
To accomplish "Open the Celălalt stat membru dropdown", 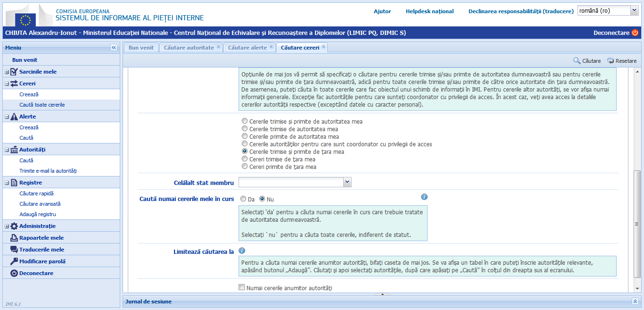I will point(347,182).
